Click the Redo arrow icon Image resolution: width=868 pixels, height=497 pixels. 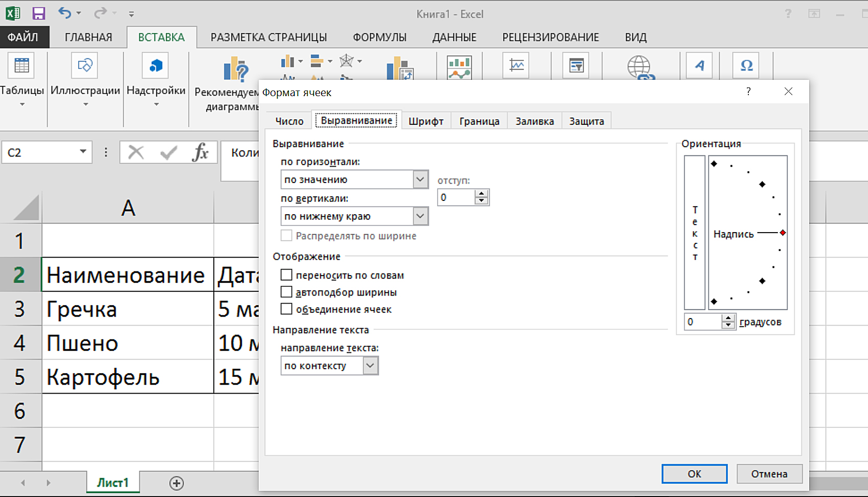tap(100, 13)
